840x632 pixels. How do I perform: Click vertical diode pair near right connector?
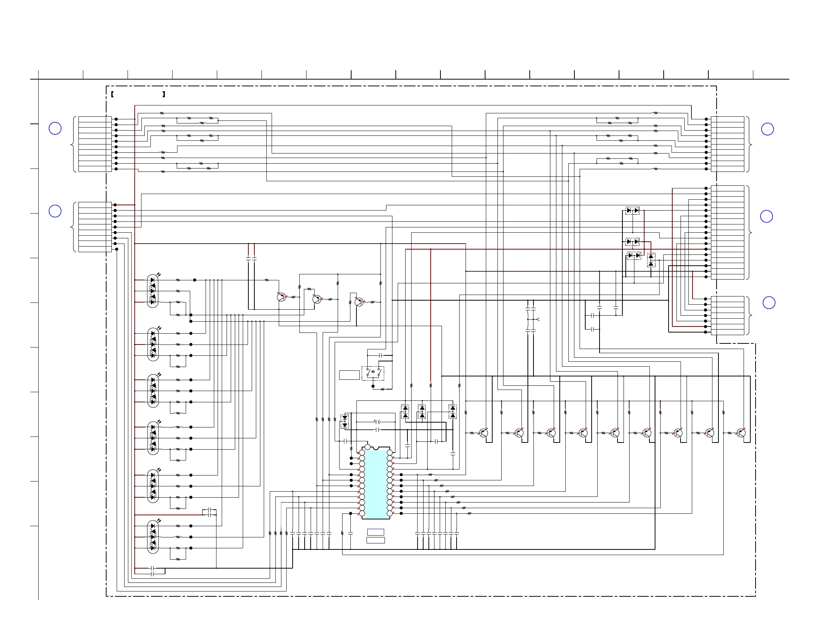point(651,260)
